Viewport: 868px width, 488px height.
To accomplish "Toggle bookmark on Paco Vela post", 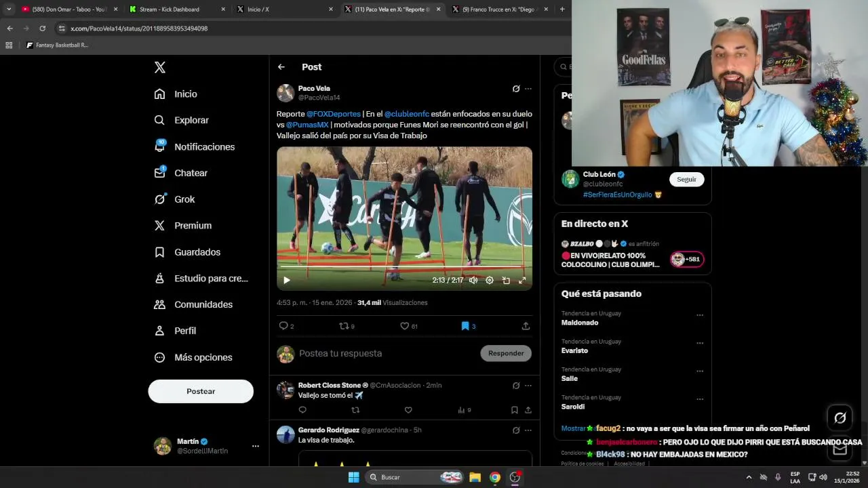I will pos(468,326).
